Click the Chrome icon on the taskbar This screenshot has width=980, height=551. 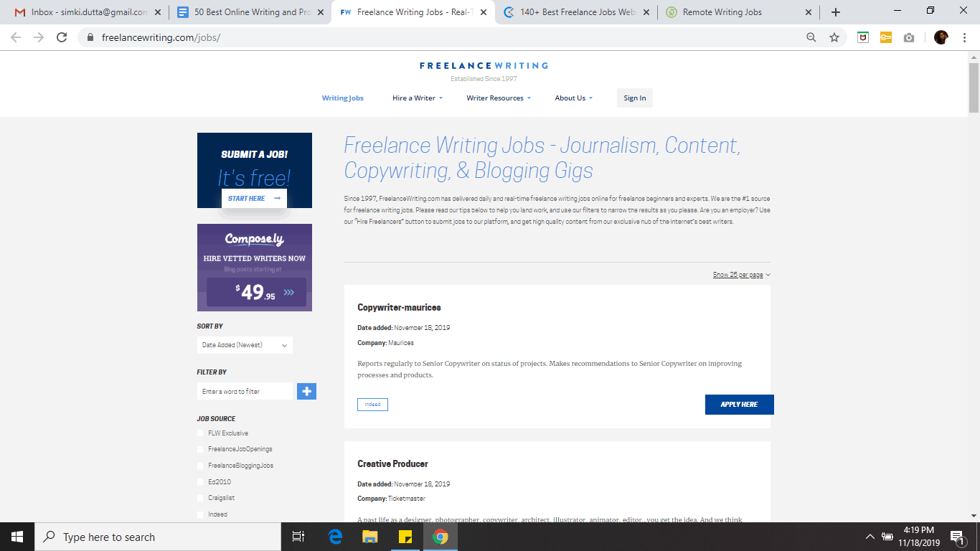(x=440, y=537)
